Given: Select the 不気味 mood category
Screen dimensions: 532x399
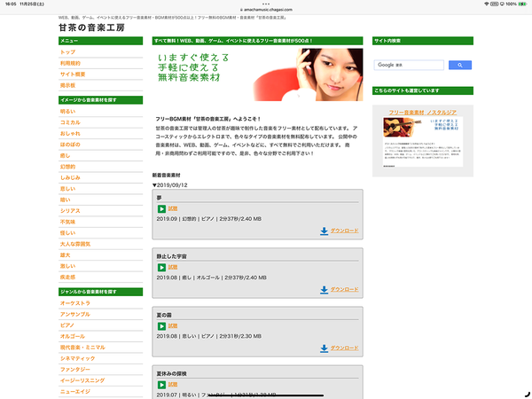Looking at the screenshot, I should (68, 223).
